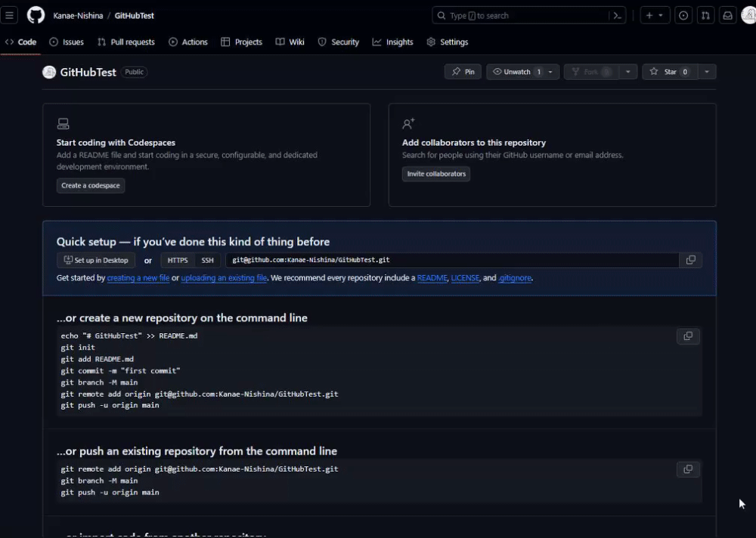Open the hamburger navigation menu

point(9,15)
